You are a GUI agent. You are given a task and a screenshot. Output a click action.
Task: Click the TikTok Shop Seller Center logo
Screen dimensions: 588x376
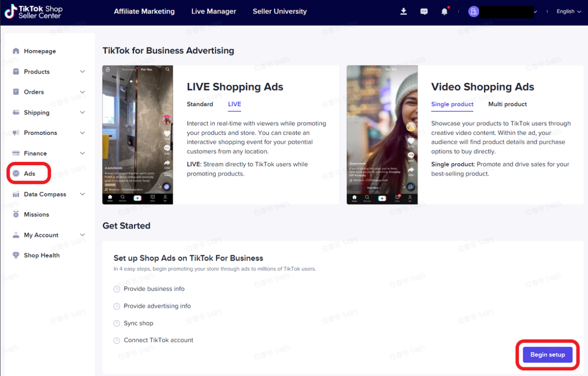33,12
